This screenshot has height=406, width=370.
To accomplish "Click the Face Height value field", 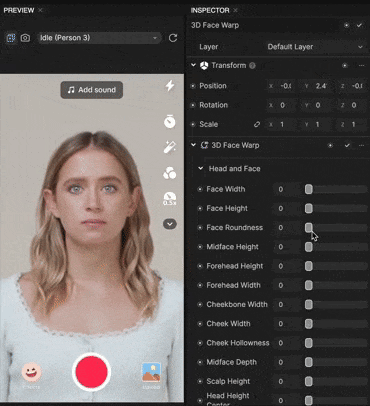I will click(x=287, y=209).
